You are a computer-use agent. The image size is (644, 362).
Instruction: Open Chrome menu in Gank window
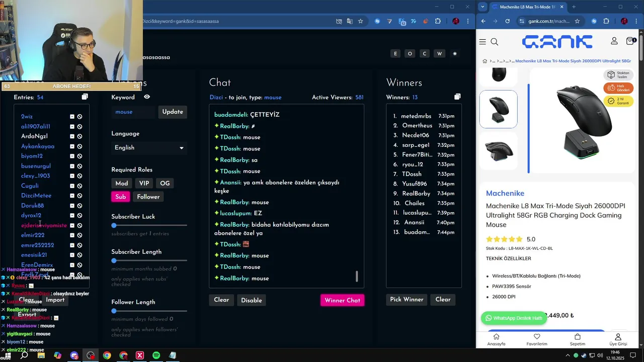tap(637, 21)
